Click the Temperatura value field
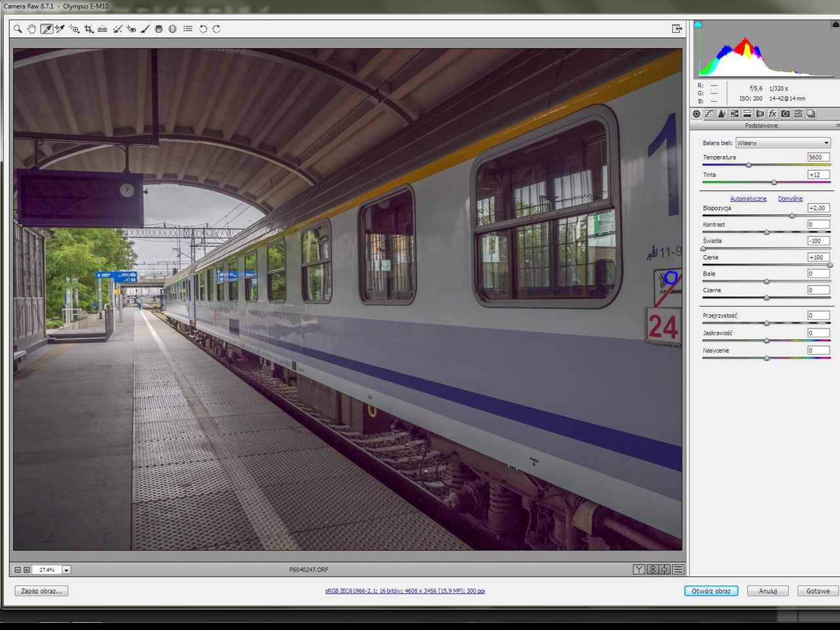This screenshot has width=840, height=630. [x=818, y=157]
